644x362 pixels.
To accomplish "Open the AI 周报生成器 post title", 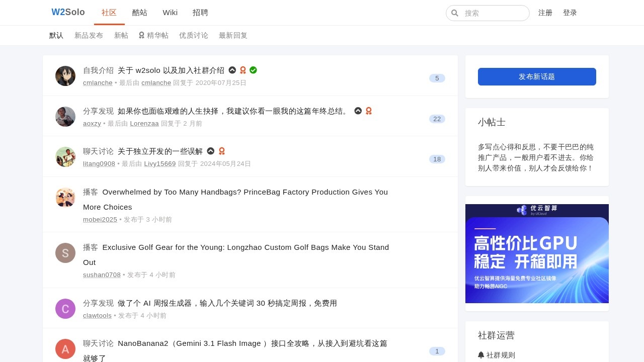I will coord(227,303).
